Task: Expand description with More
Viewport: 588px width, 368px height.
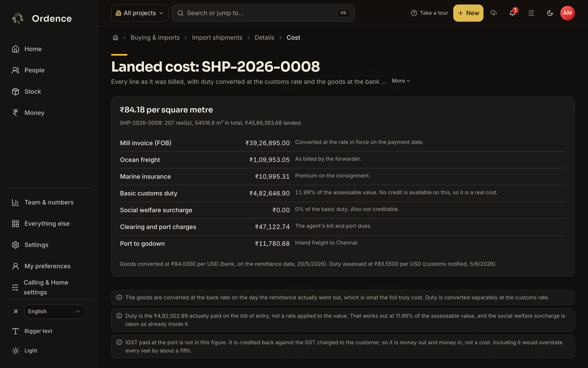Action: coord(401,81)
